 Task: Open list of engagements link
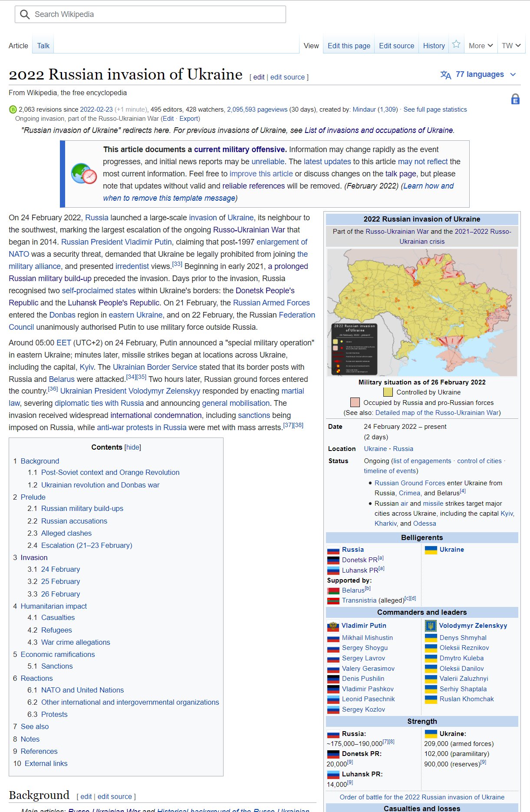[422, 461]
